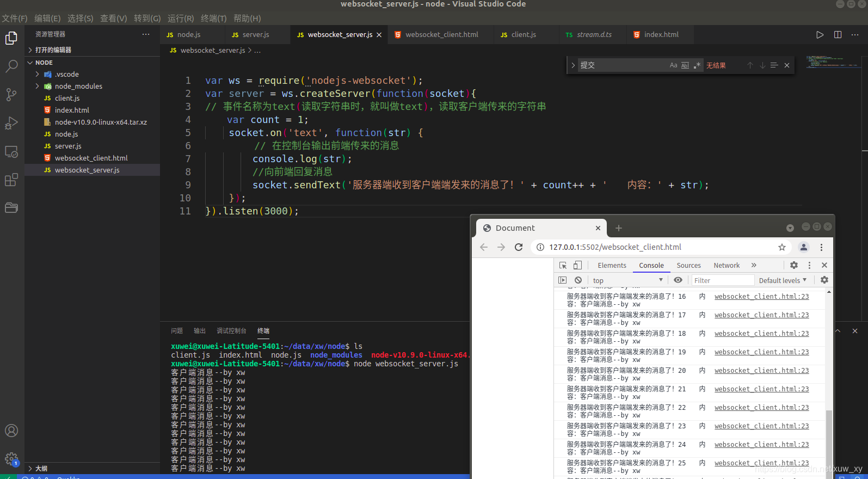Open the browser three-dot menu
This screenshot has height=479, width=868.
click(x=821, y=247)
